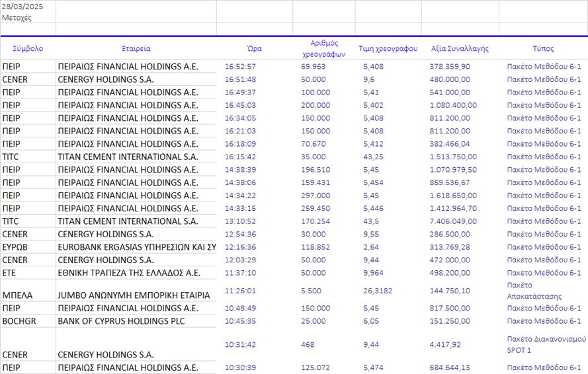Click the quantity 125.072

315,368
